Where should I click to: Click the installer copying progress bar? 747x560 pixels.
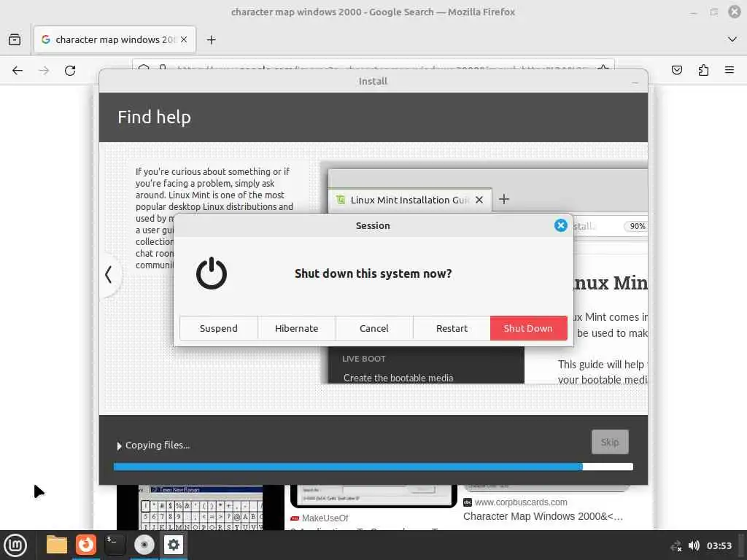point(373,467)
